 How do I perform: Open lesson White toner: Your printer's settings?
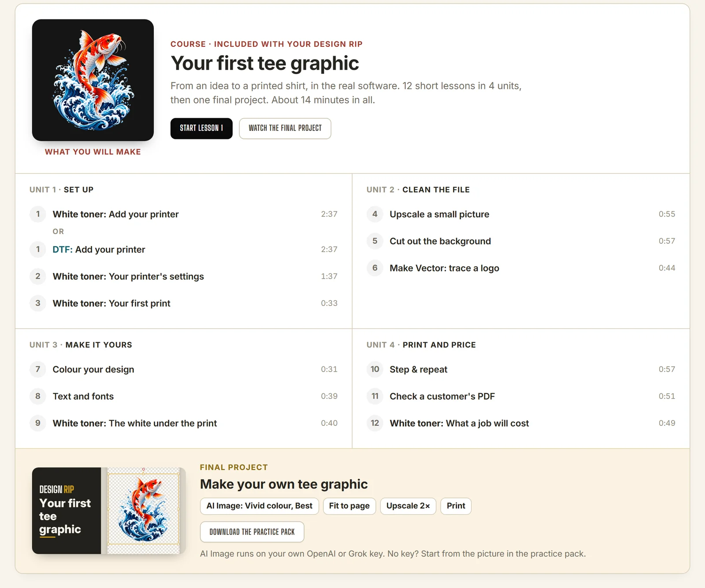[x=184, y=276]
